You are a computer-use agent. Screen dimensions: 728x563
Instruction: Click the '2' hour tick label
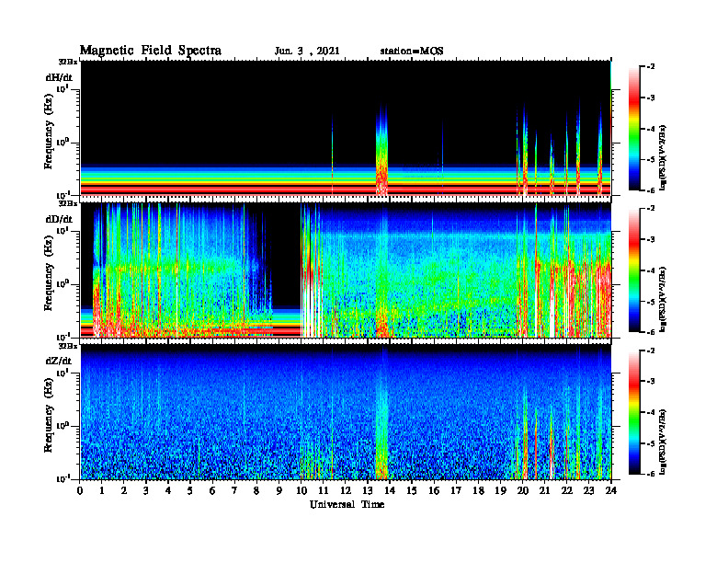(x=124, y=491)
